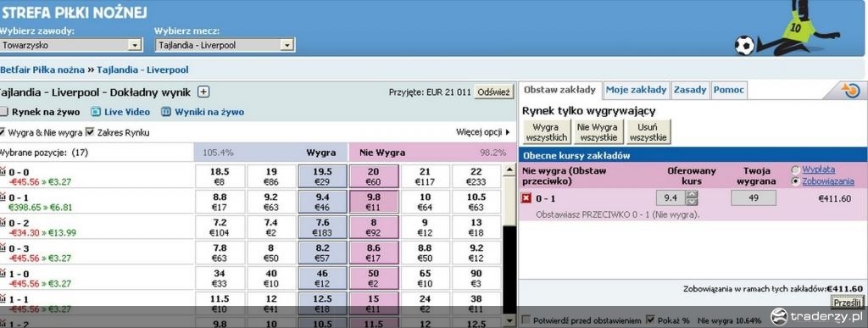Toggle Pokaż % checkbox
Viewport: 868px width, 328px height.
650,320
